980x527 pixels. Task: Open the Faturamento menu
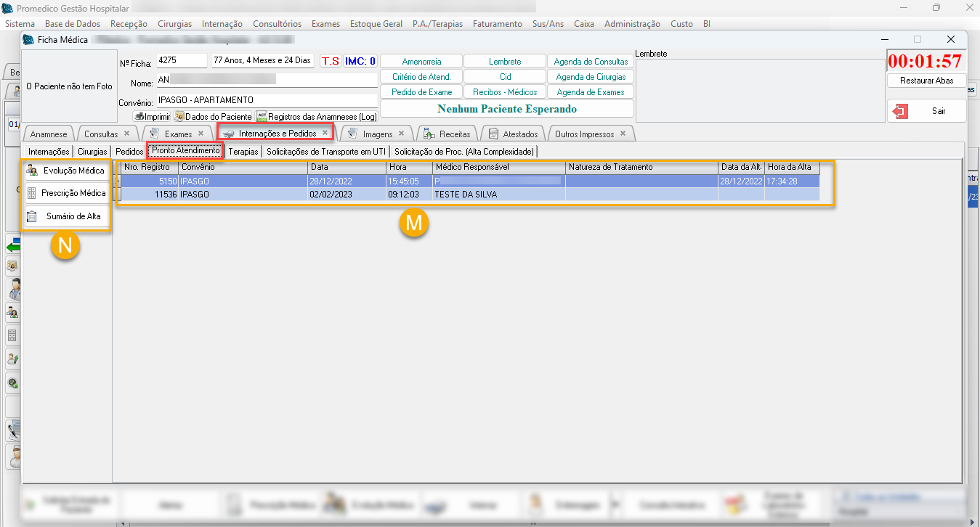497,24
